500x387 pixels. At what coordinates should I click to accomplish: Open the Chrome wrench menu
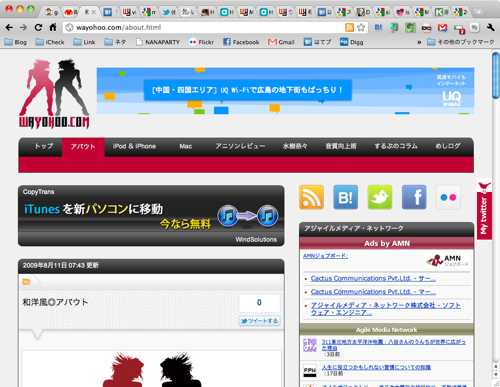[490, 27]
